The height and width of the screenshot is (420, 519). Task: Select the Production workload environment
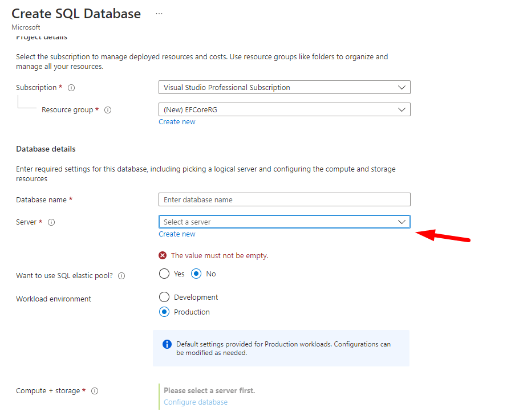coord(164,312)
